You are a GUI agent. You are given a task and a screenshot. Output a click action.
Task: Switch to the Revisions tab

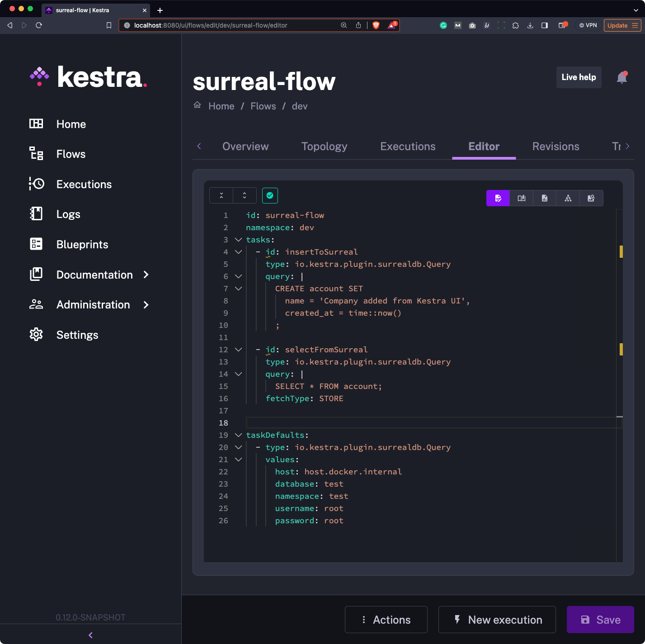[x=556, y=146]
